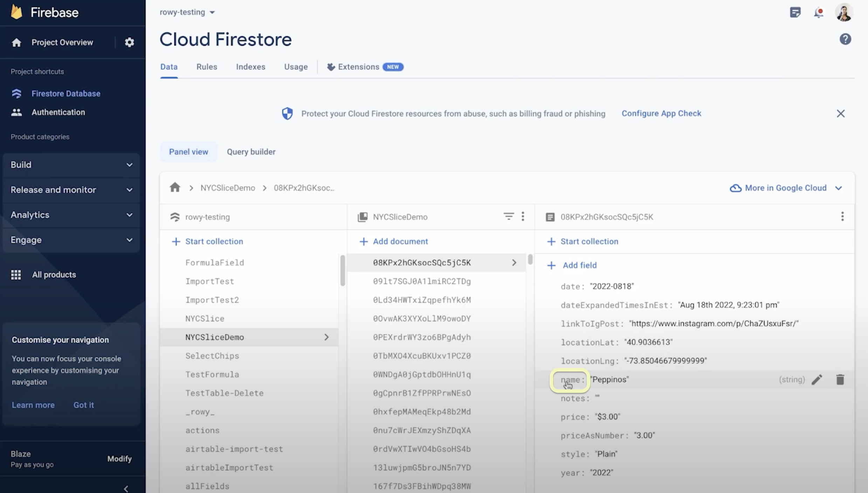
Task: Dismiss the App Check security banner
Action: point(841,113)
